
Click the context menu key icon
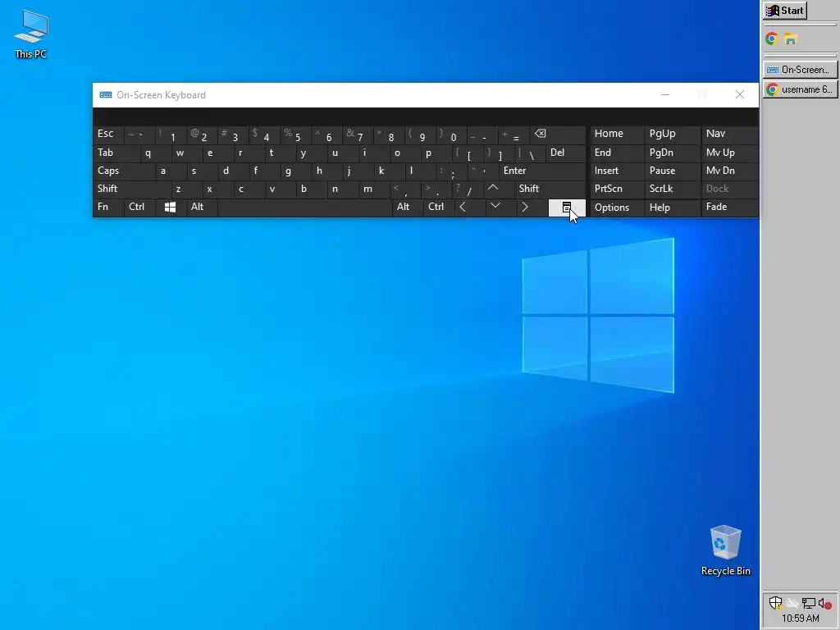pyautogui.click(x=567, y=208)
